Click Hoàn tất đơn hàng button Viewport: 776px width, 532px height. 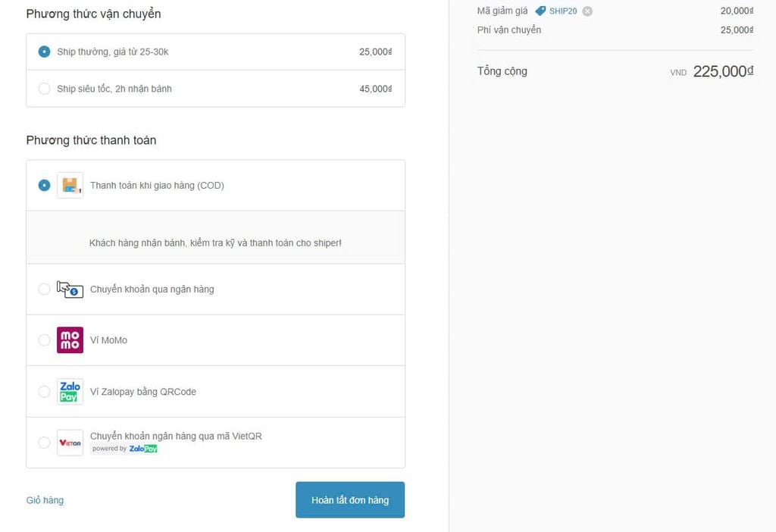click(350, 500)
